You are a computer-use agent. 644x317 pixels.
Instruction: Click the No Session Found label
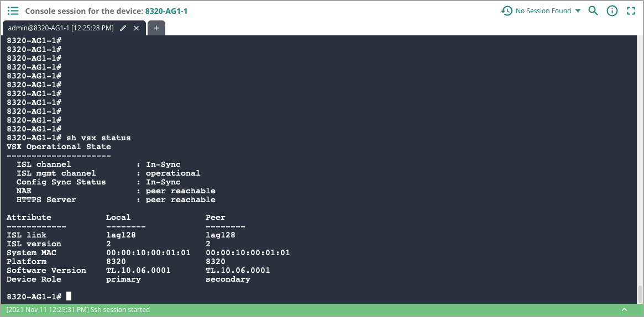pyautogui.click(x=543, y=11)
